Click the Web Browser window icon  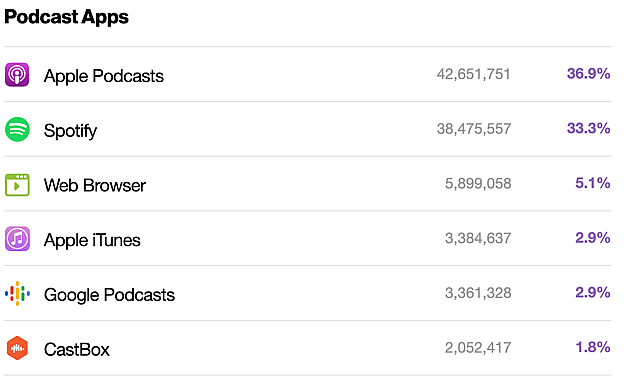pos(17,185)
